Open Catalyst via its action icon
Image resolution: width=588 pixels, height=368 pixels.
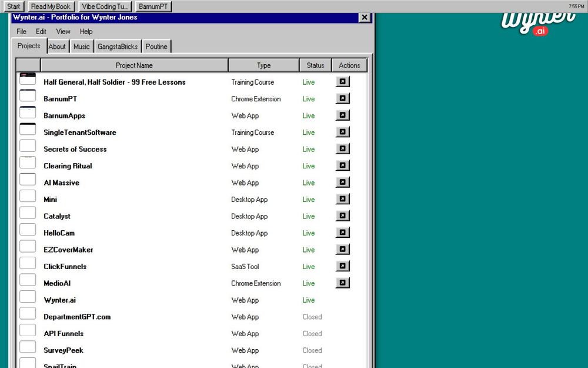coord(342,216)
